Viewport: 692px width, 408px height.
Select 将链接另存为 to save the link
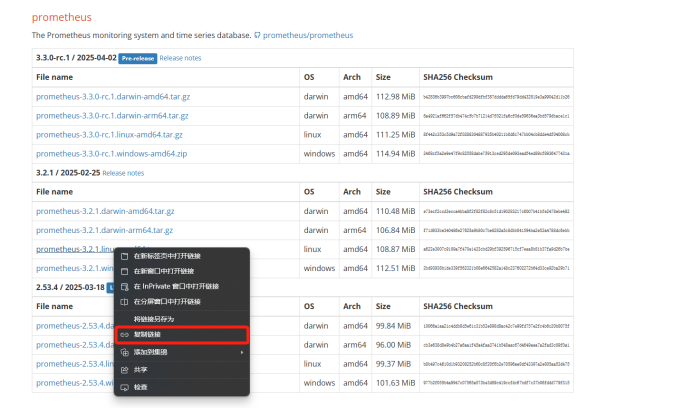point(182,319)
